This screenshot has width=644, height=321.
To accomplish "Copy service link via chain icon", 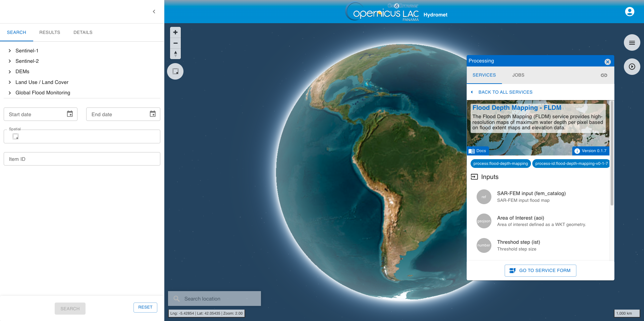I will pyautogui.click(x=604, y=75).
